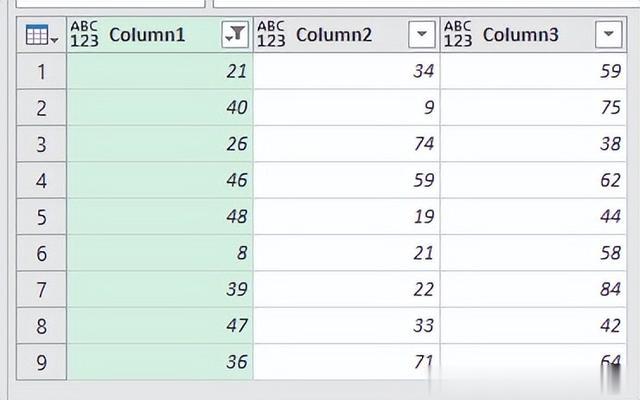Expand the Column2 filter dropdown arrow
Image resolution: width=640 pixels, height=400 pixels.
click(x=422, y=34)
